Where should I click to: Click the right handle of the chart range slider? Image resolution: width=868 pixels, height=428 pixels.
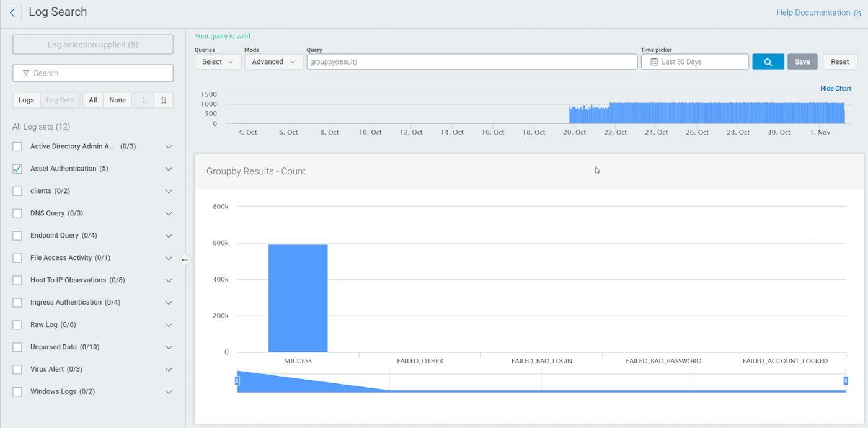846,380
